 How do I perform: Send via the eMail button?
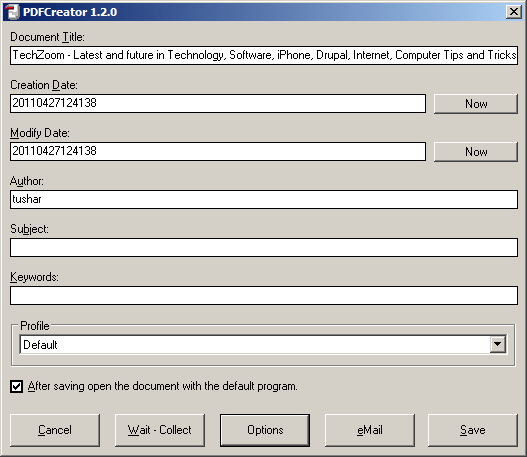click(370, 430)
